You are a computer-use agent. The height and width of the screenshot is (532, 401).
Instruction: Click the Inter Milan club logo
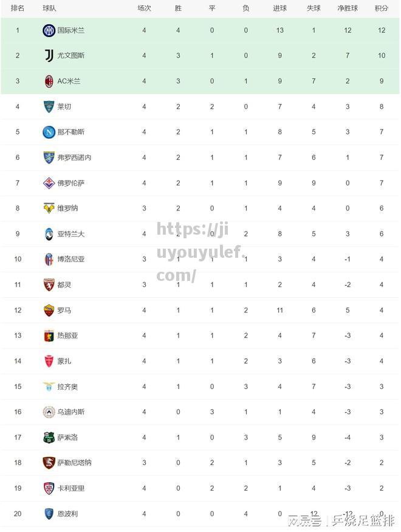click(49, 30)
